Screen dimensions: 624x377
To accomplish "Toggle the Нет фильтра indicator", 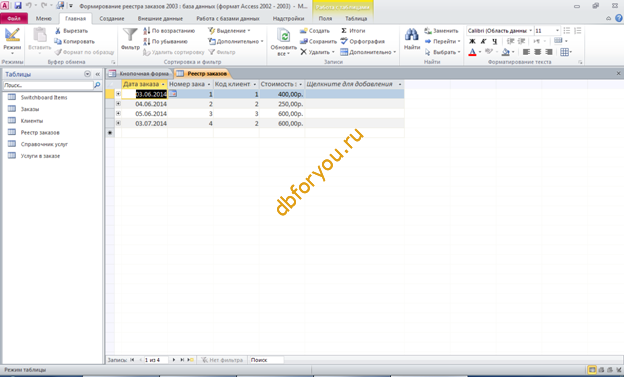I will [222, 360].
